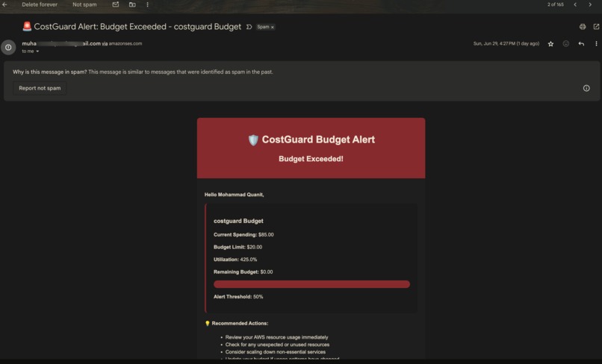Click 'Review your AWS resource usage' item

coord(276,338)
